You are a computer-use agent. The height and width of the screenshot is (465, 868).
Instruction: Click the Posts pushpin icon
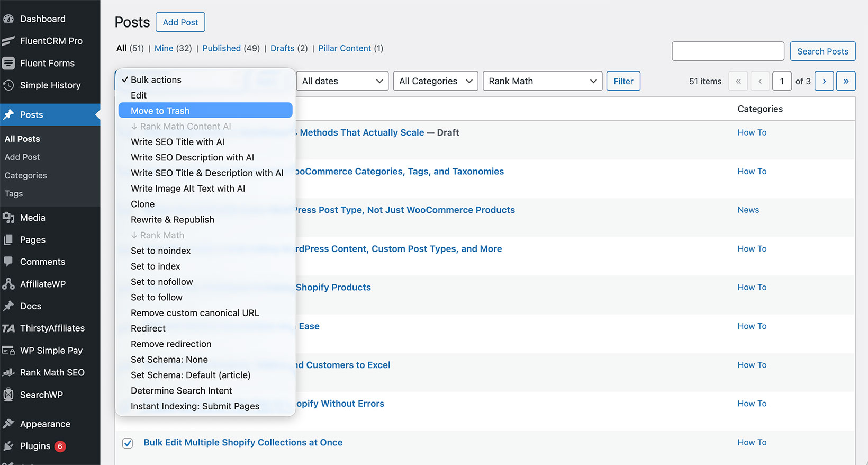pyautogui.click(x=8, y=114)
